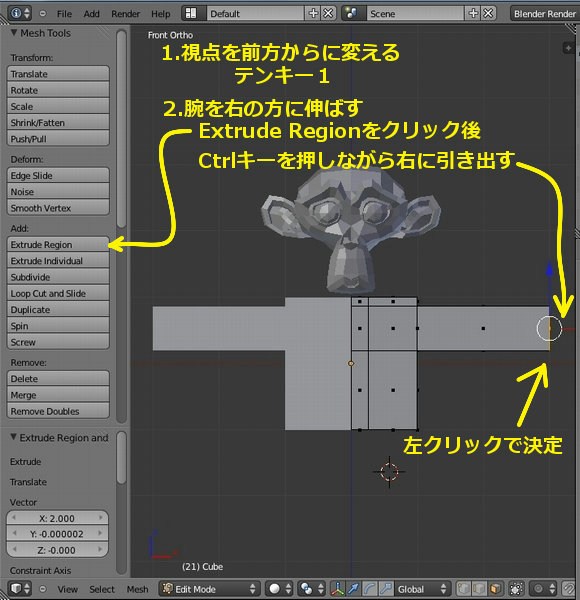This screenshot has height=600, width=580.
Task: Toggle limit selection to visible
Action: [516, 589]
